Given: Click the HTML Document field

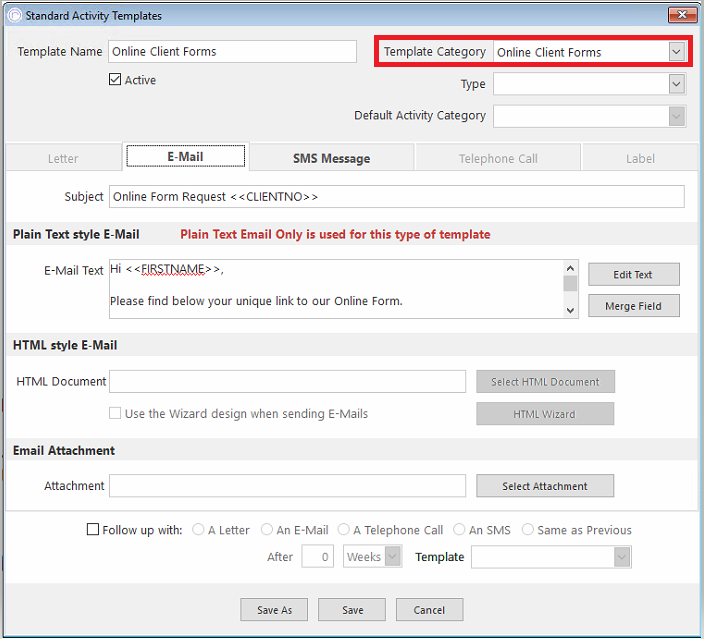Looking at the screenshot, I should point(287,382).
